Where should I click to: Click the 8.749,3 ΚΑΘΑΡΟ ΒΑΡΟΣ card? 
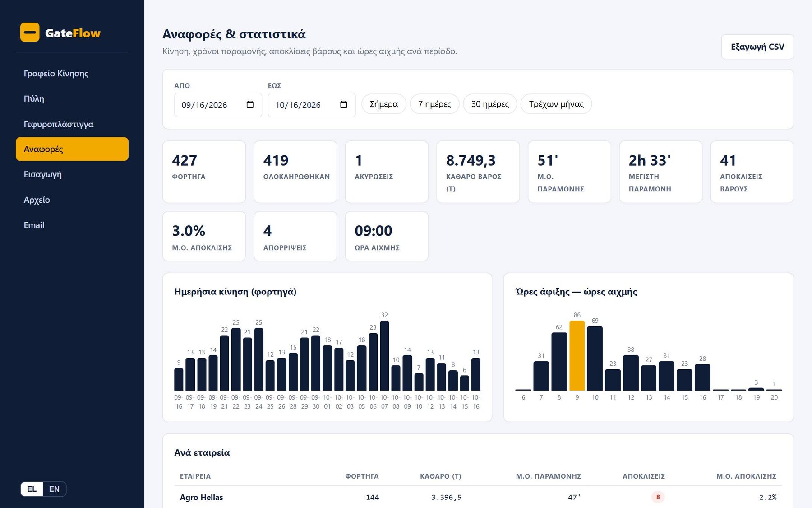click(x=478, y=172)
